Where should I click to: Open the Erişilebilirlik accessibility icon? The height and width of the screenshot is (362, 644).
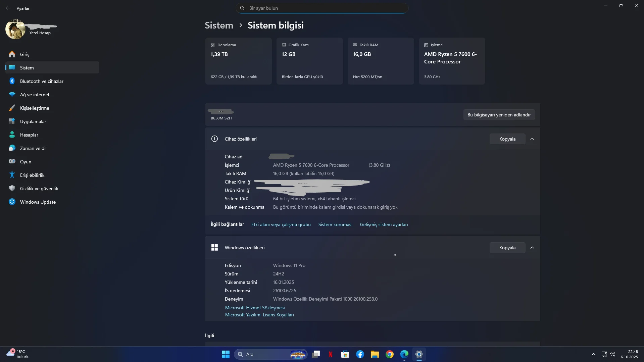coord(12,175)
